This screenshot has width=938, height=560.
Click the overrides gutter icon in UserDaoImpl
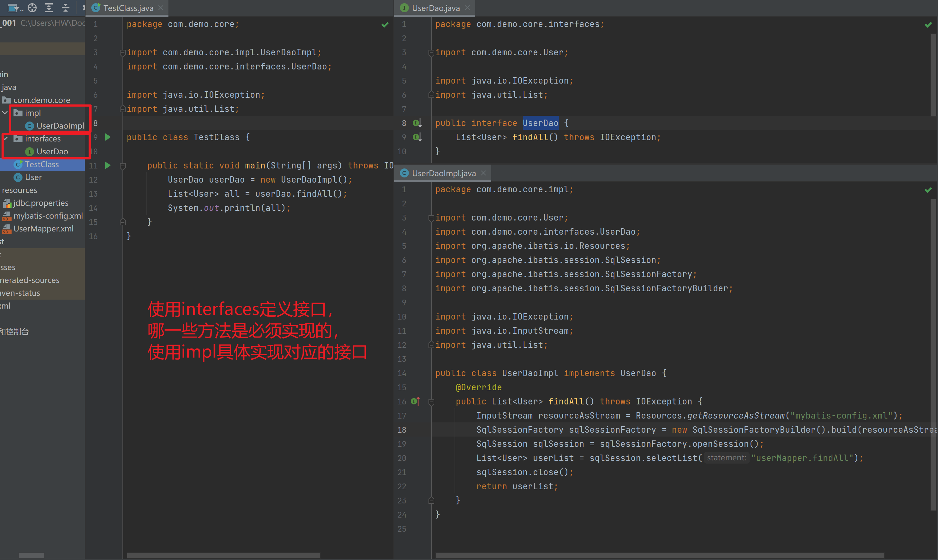pos(415,401)
